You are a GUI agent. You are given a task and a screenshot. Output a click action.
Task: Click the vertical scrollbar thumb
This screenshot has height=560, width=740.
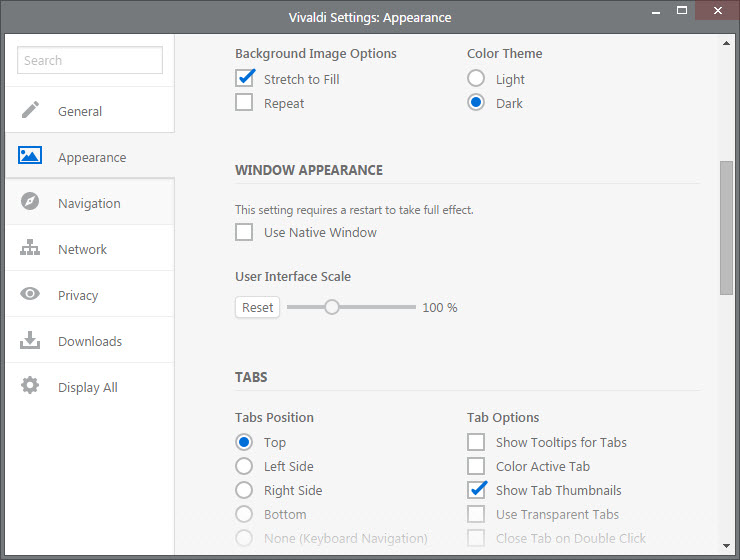coord(726,228)
